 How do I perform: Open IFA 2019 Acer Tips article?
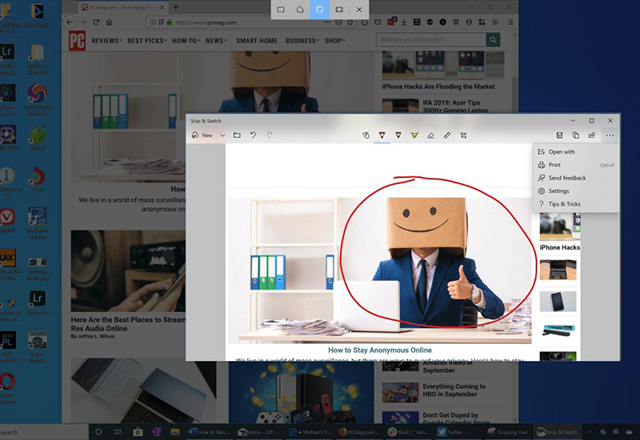455,106
